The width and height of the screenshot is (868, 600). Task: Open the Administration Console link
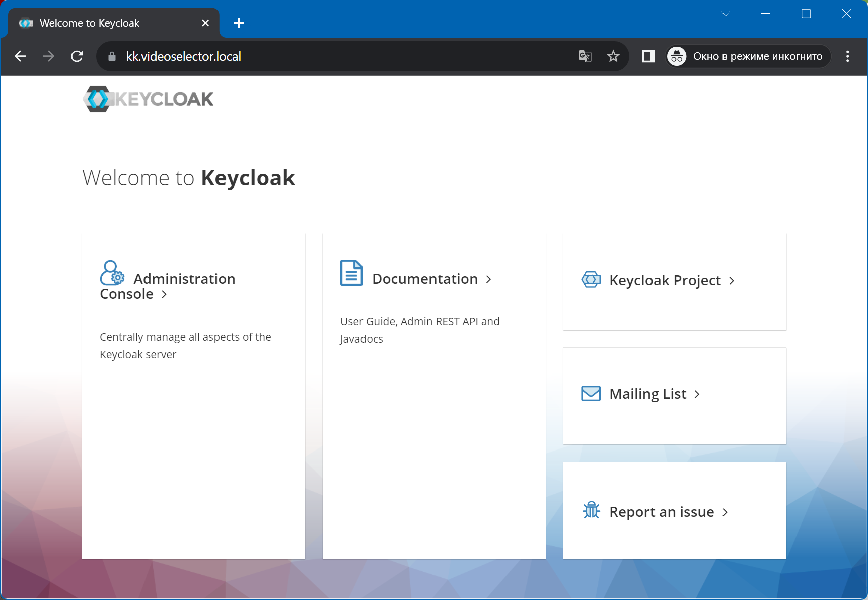point(168,286)
